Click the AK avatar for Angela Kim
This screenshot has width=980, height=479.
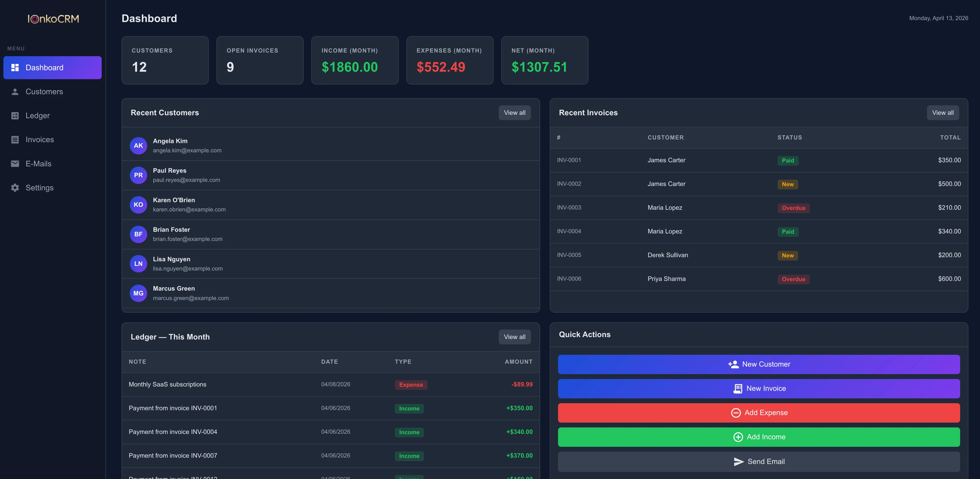(138, 146)
